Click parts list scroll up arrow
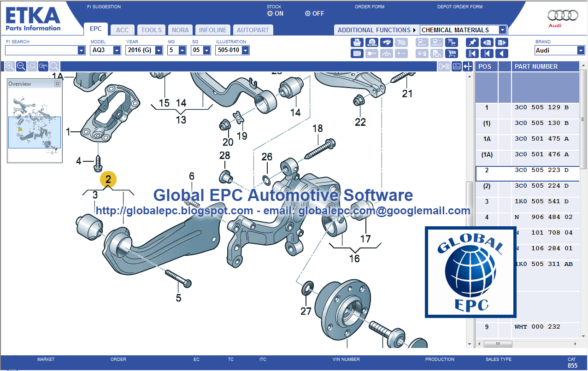Image resolution: width=588 pixels, height=371 pixels. 583,66
